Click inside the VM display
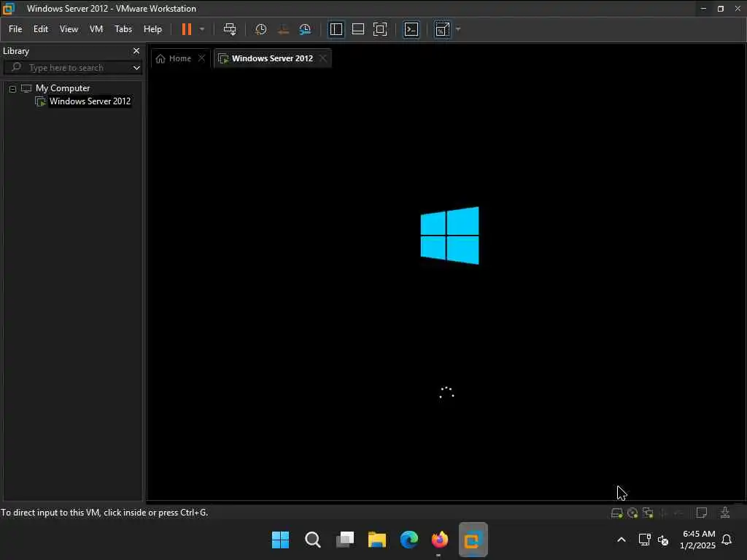The image size is (747, 560). [x=446, y=286]
